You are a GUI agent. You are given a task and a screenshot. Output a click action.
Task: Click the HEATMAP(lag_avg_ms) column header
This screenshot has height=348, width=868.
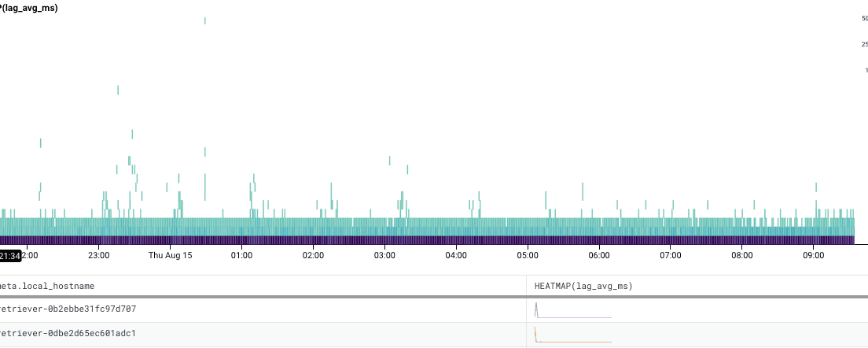(583, 285)
